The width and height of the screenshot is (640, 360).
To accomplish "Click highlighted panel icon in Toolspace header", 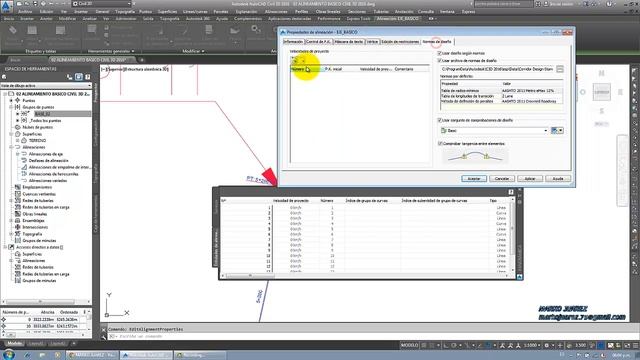I will (79, 77).
